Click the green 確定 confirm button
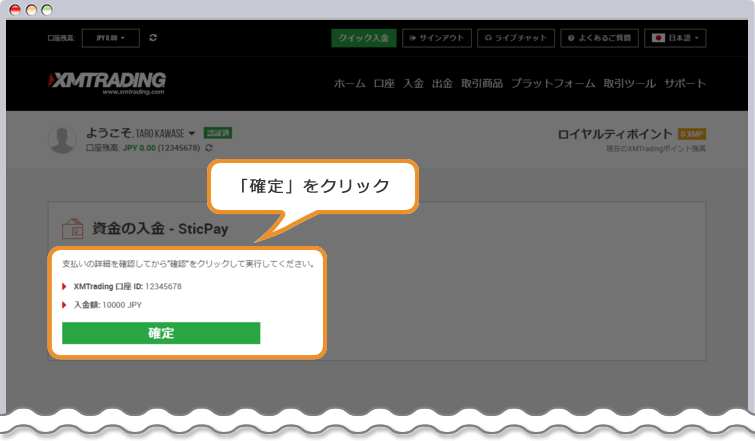This screenshot has height=441, width=755. click(x=161, y=333)
